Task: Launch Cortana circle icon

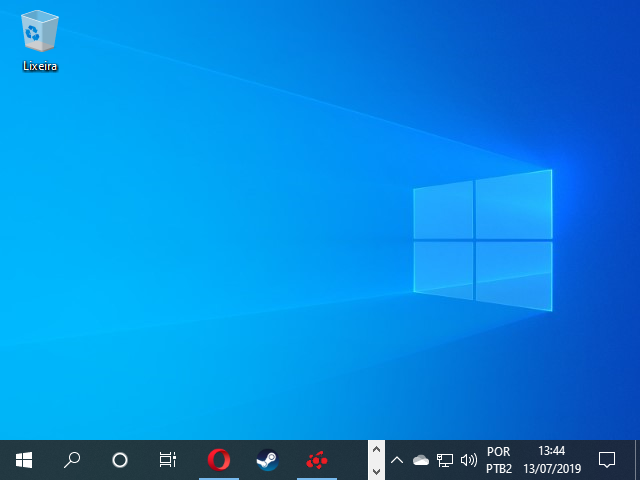Action: (x=120, y=460)
